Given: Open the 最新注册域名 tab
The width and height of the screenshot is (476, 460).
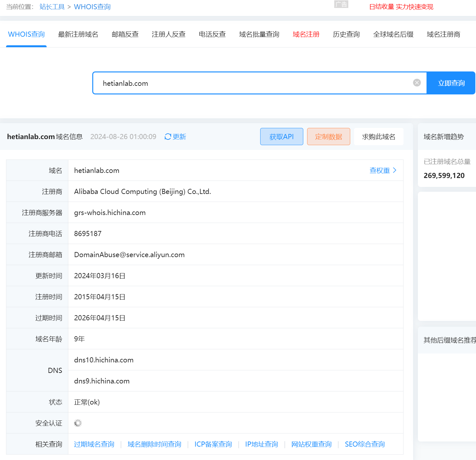Looking at the screenshot, I should pos(78,34).
